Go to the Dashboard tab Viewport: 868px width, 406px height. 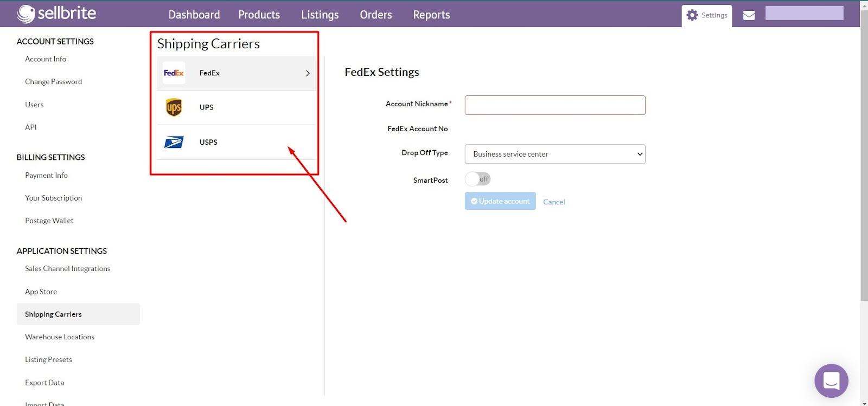click(194, 15)
